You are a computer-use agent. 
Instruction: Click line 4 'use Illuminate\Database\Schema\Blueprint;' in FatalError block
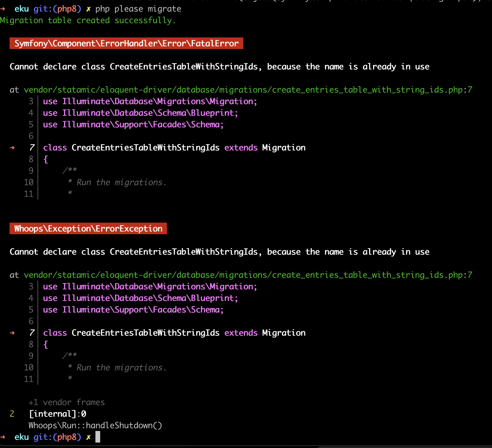pyautogui.click(x=140, y=113)
